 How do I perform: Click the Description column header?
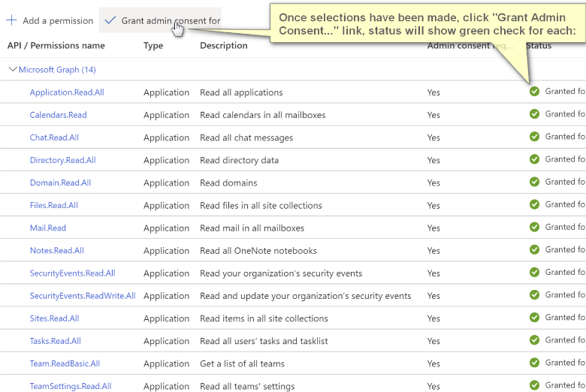point(224,46)
